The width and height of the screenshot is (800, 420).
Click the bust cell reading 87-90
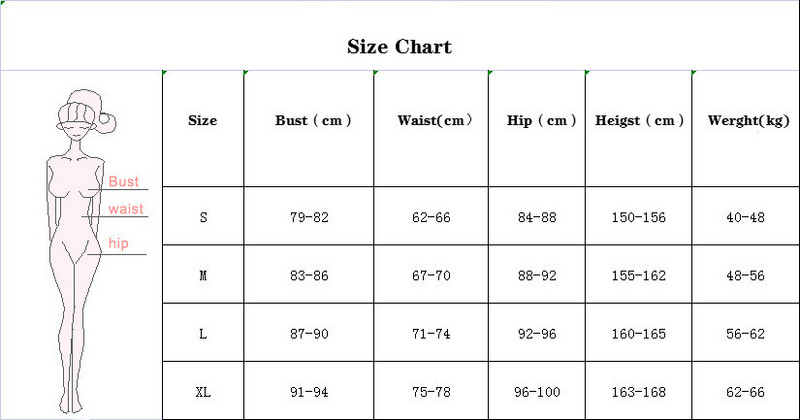[x=309, y=334]
